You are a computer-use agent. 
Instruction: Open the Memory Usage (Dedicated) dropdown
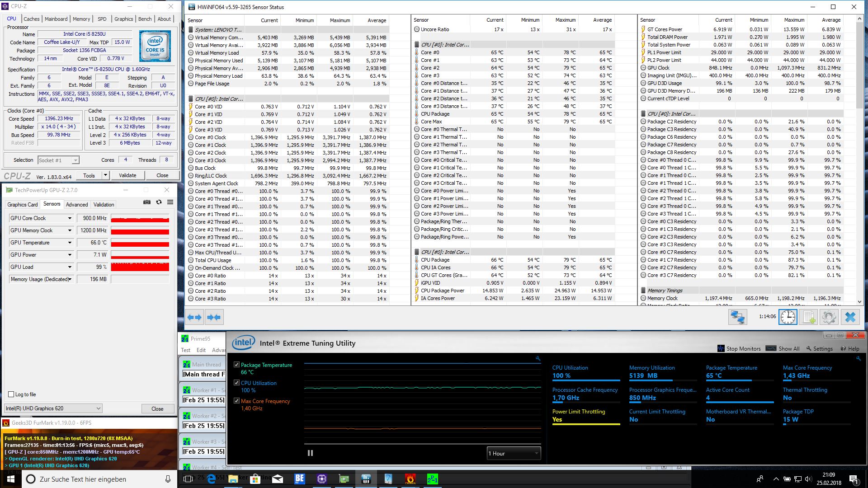click(x=70, y=279)
